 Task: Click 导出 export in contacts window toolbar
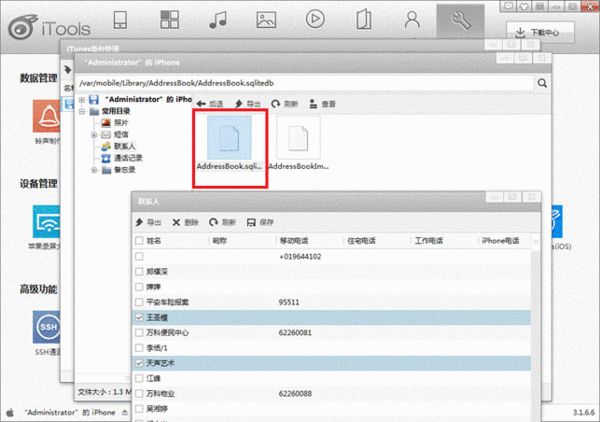[x=148, y=222]
